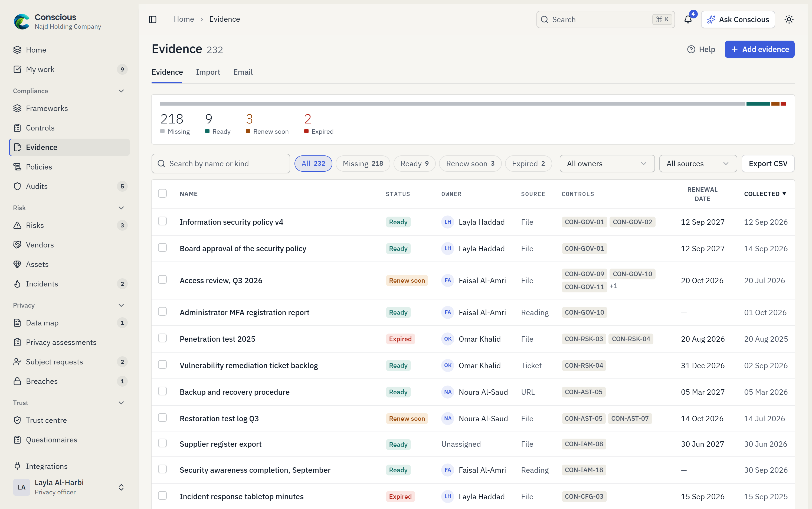
Task: Open the Evidence item in sidebar
Action: point(69,148)
